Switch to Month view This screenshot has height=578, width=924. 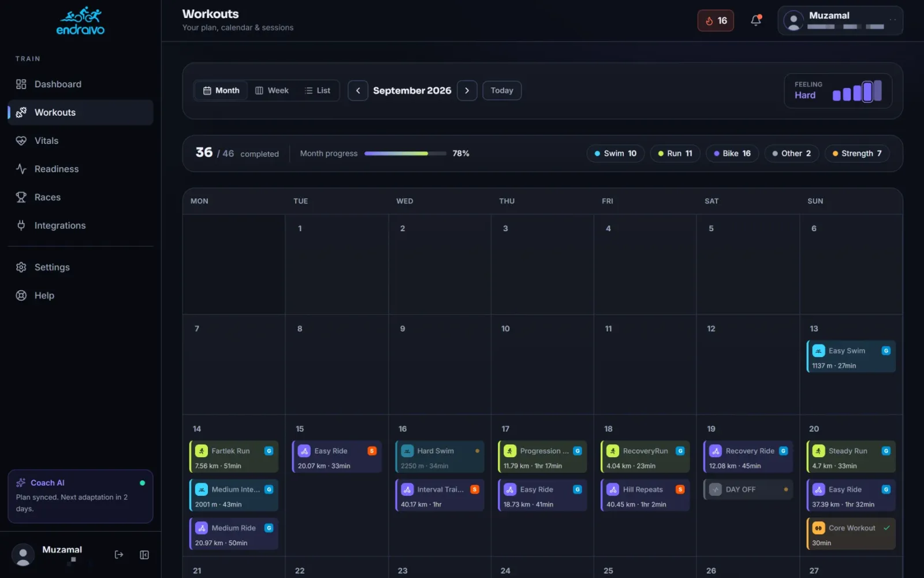coord(221,91)
